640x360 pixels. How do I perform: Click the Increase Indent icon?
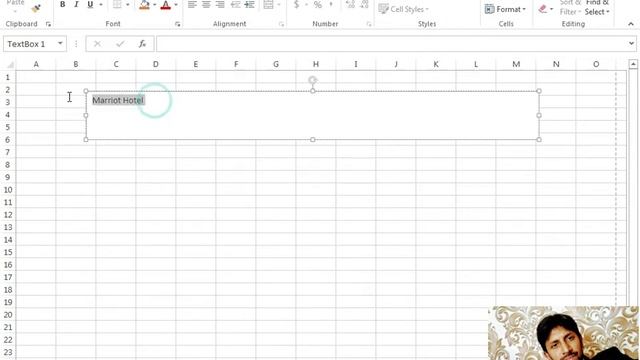(x=249, y=4)
